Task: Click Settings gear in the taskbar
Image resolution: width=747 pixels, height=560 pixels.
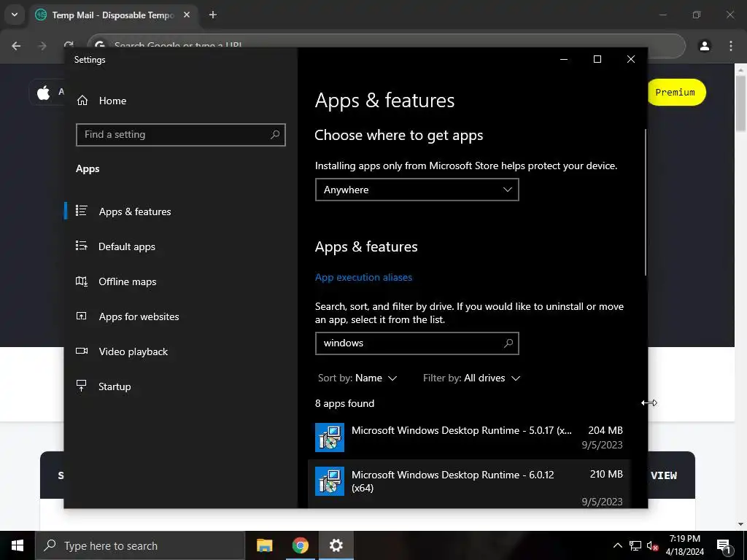Action: click(x=336, y=545)
